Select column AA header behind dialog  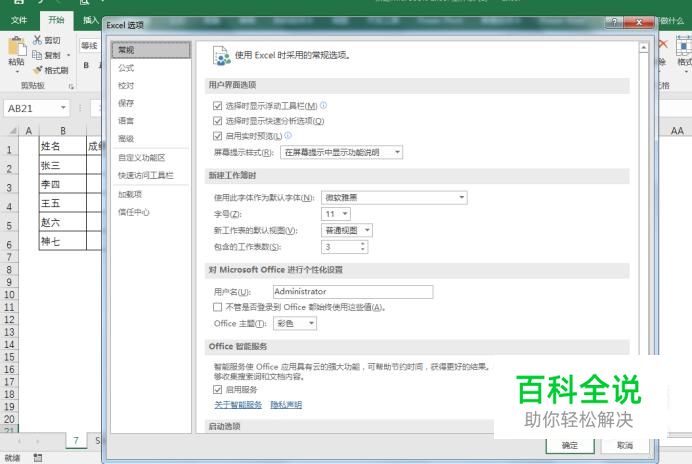tap(677, 131)
